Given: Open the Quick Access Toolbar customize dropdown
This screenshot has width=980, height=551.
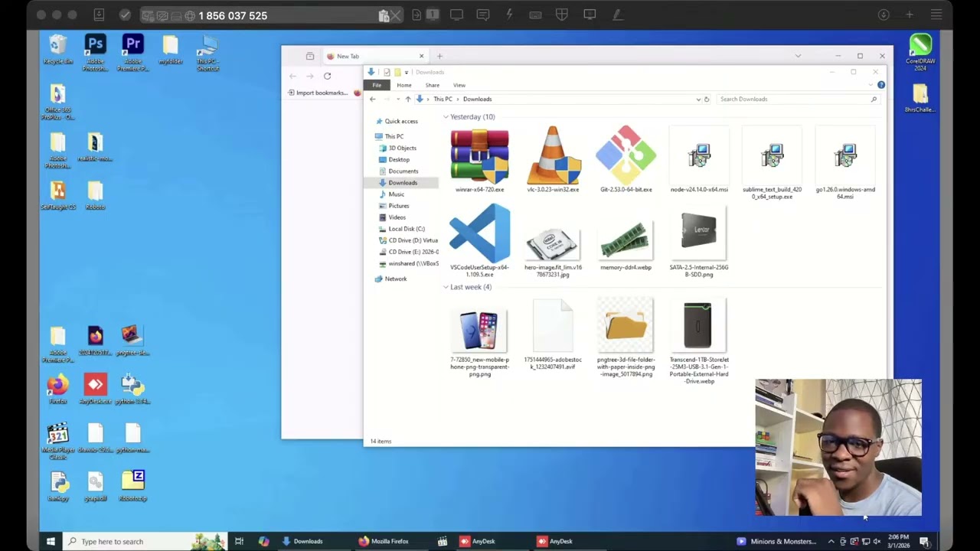Looking at the screenshot, I should coord(407,73).
